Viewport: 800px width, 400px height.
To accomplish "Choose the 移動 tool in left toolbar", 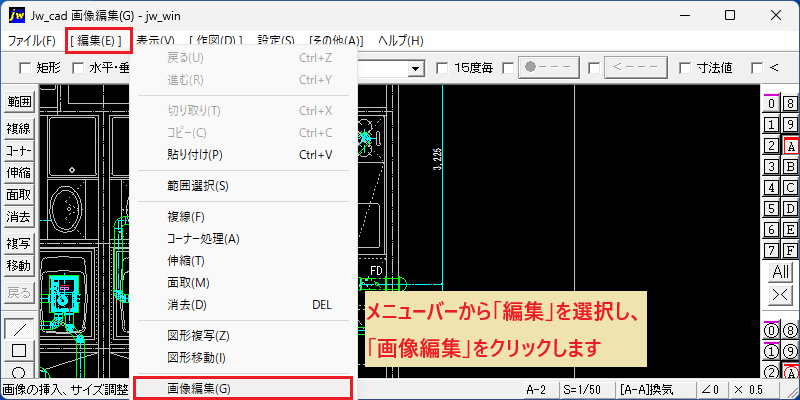I will (x=19, y=266).
